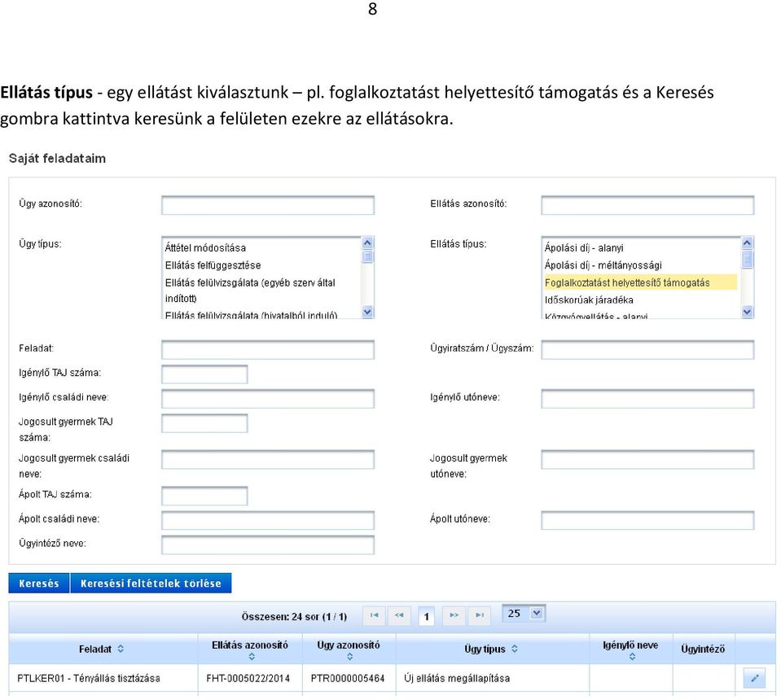Screen dimensions: 781x700
Task: Focus the Igénylő családi neve field
Action: pyautogui.click(x=268, y=398)
